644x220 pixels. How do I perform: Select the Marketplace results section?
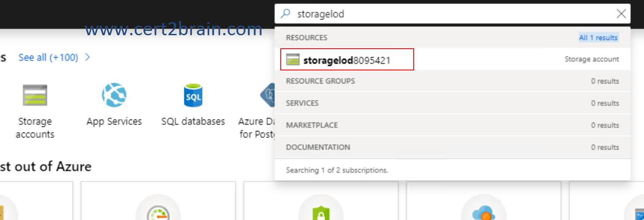452,125
